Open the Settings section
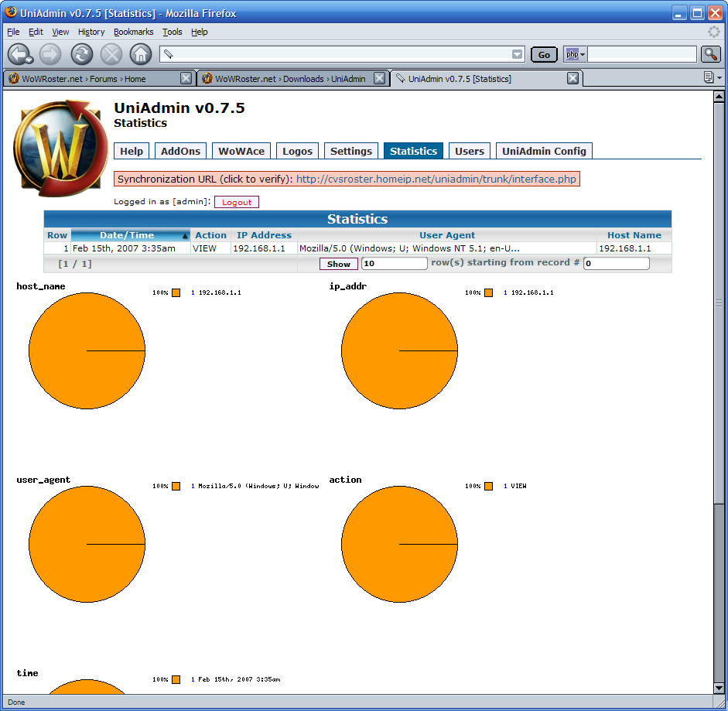The height and width of the screenshot is (711, 728). [351, 151]
